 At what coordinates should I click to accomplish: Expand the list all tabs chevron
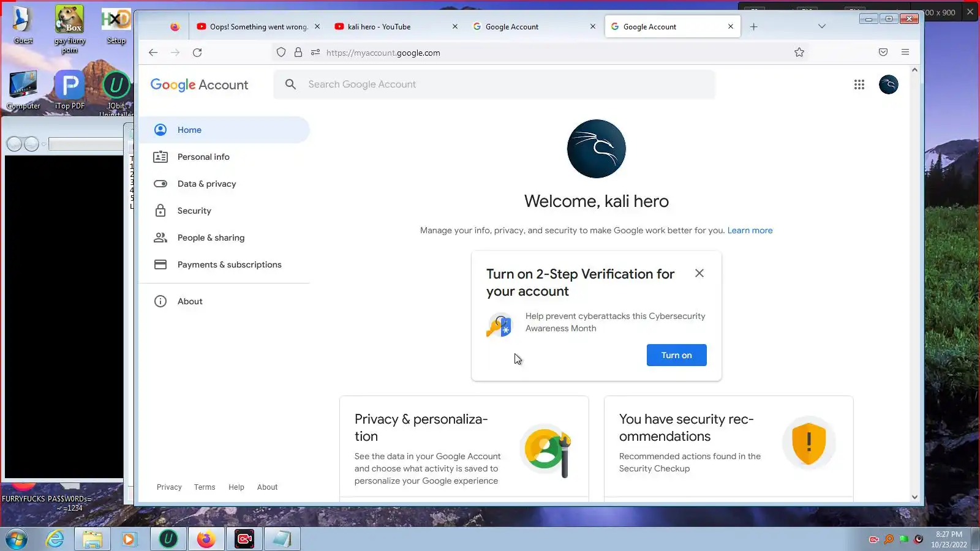coord(822,26)
